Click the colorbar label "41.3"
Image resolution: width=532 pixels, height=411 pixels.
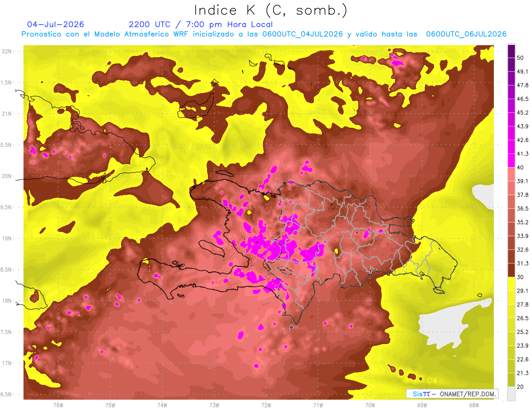523,154
